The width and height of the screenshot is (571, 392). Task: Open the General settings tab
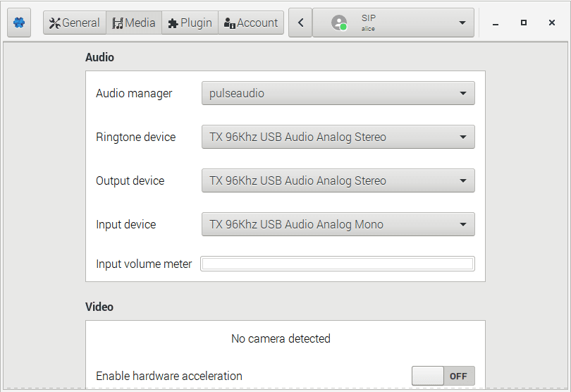(x=75, y=23)
